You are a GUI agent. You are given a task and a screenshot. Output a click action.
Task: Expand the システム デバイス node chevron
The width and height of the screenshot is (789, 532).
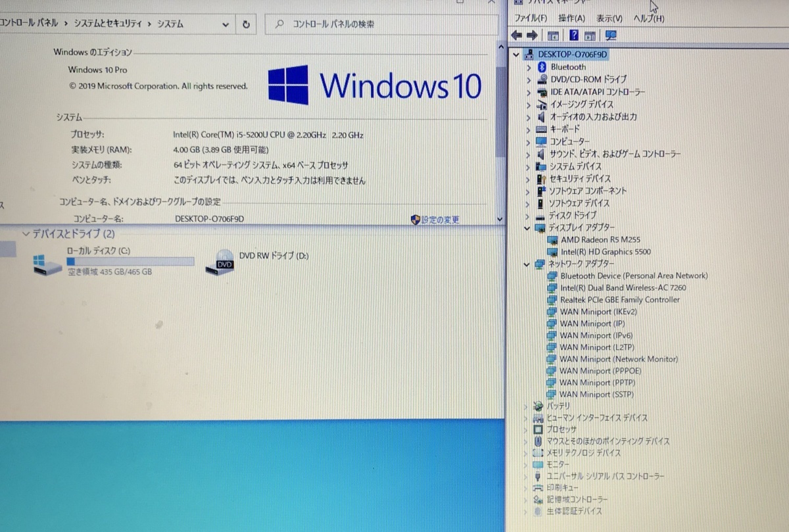coord(528,166)
